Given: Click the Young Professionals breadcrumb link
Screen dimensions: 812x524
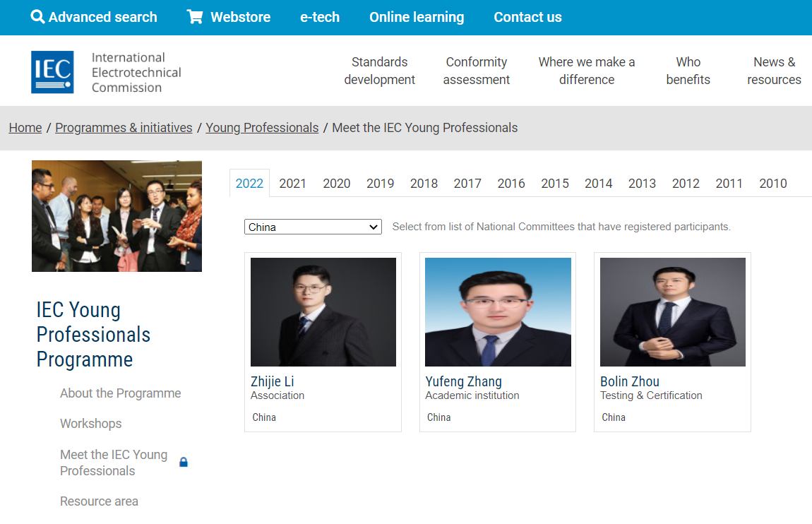Looking at the screenshot, I should pos(262,128).
